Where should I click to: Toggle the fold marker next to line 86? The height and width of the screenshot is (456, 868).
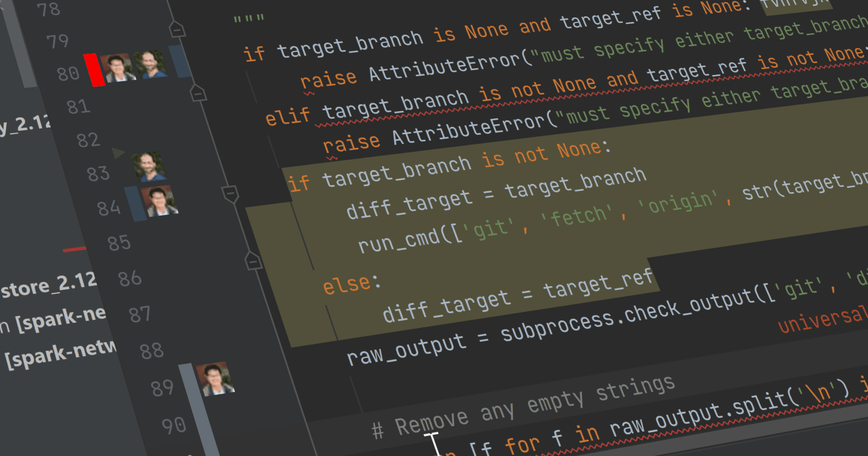(x=253, y=261)
